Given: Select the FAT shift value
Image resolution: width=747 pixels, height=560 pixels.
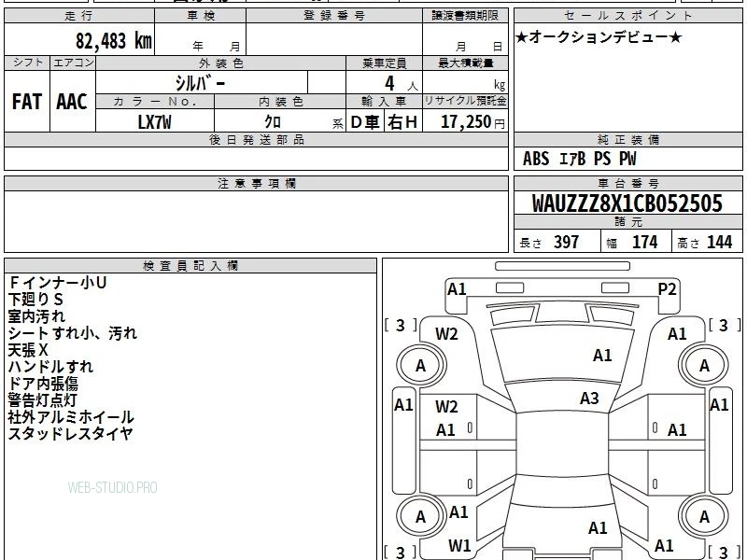Looking at the screenshot, I should (x=27, y=102).
